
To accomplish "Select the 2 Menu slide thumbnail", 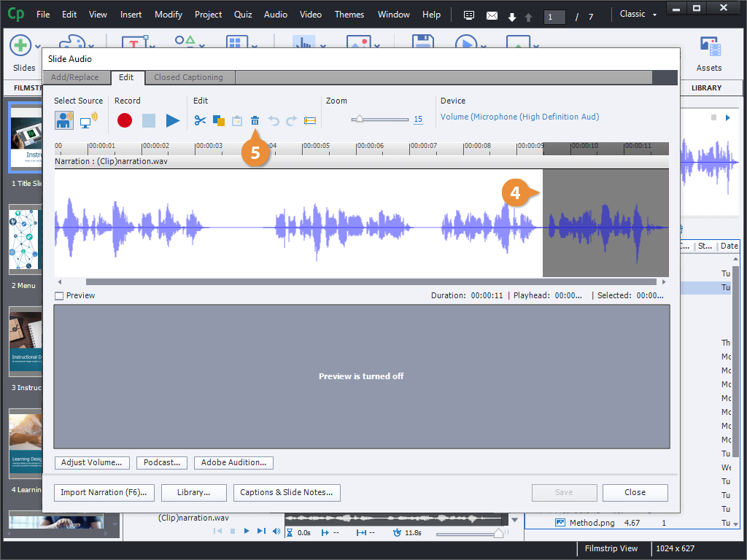I will tap(23, 239).
